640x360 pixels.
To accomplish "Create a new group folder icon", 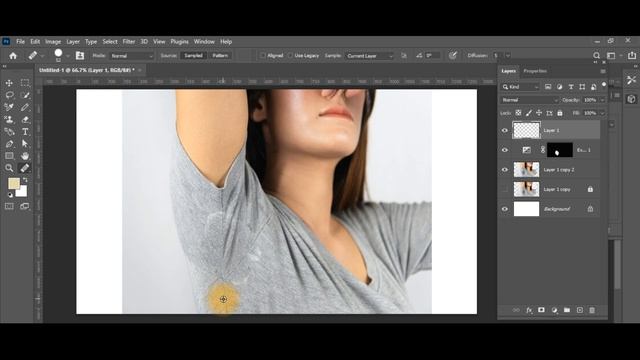I will [x=567, y=310].
